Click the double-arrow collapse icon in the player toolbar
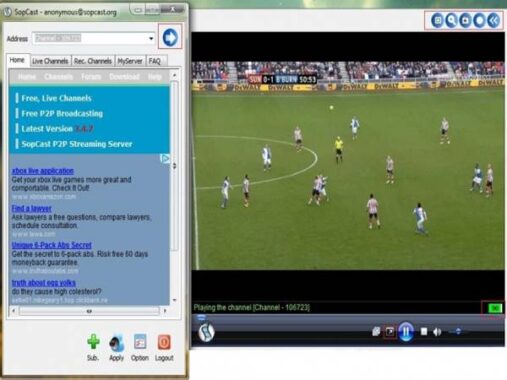Screen dimensions: 507x380 pos(494,20)
